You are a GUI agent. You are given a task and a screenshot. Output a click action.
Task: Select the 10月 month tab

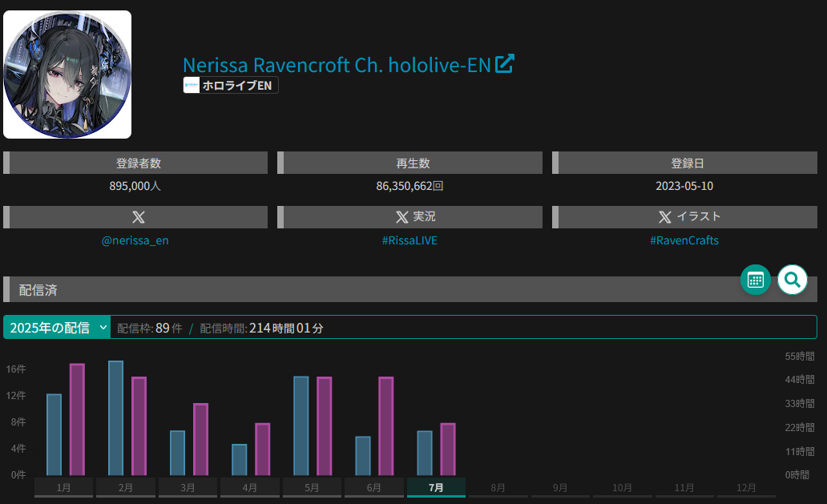click(x=623, y=488)
